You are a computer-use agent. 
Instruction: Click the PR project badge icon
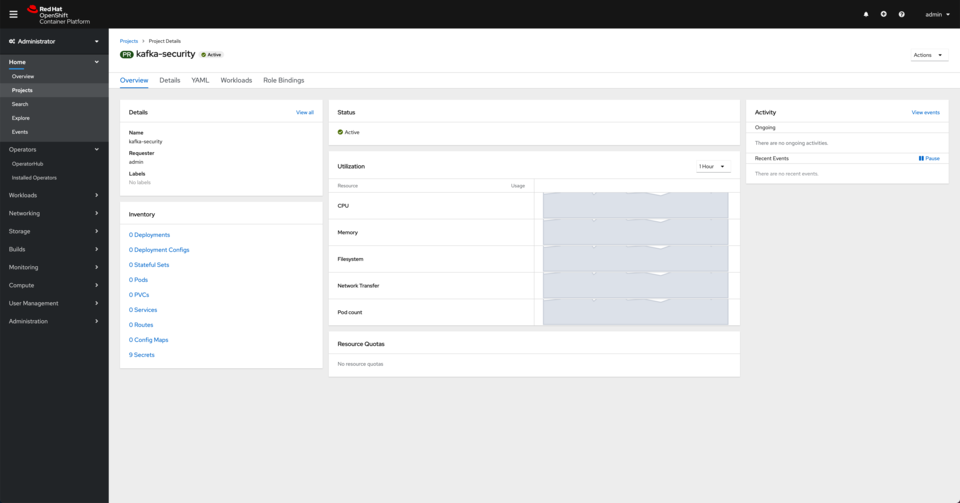pos(127,54)
